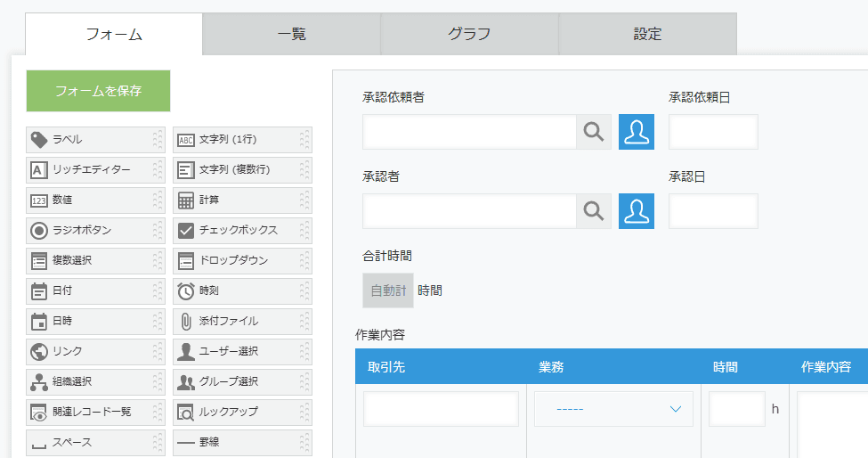Viewport: 868px width, 458px height.
Task: Select the ラベル field icon
Action: [39, 140]
